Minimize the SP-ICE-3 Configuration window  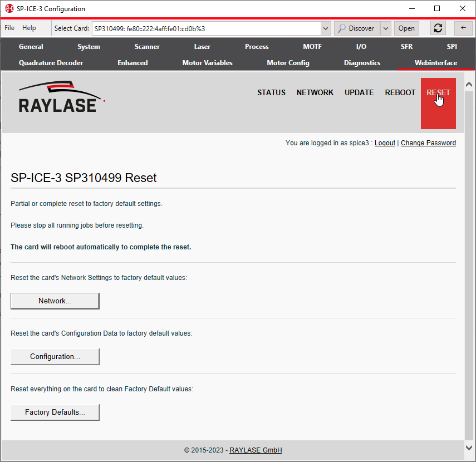click(x=412, y=8)
